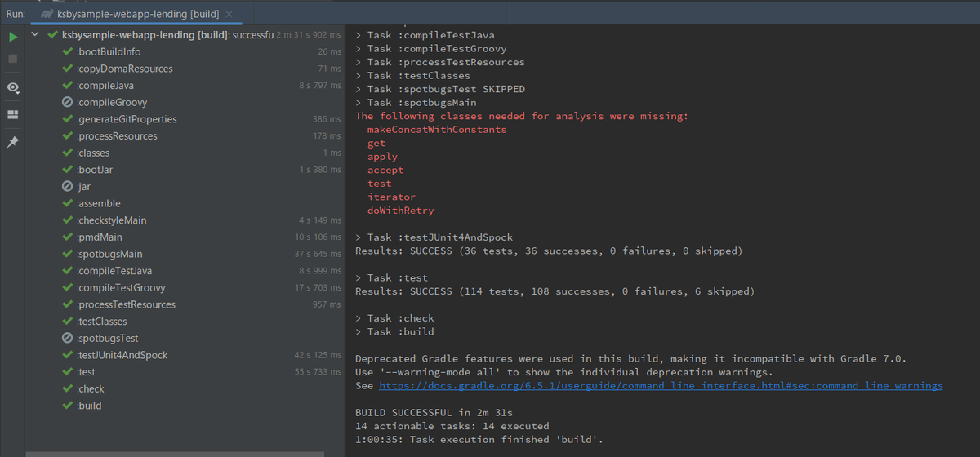Collapse the ksbysample-webapp-lending build tree node
Viewport: 980px width, 457px height.
[x=36, y=35]
